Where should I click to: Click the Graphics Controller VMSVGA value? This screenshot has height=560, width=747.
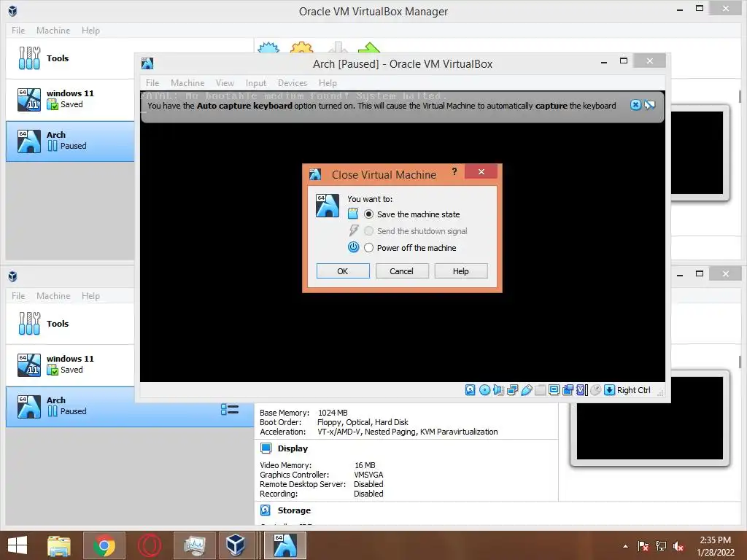coord(368,474)
